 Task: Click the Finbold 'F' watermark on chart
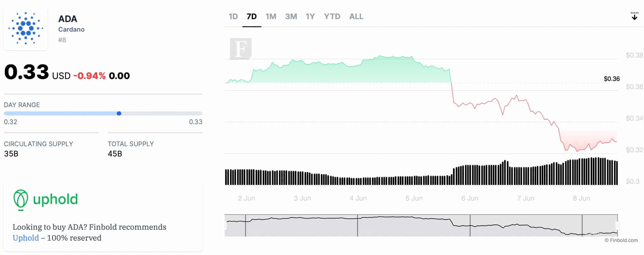(242, 48)
